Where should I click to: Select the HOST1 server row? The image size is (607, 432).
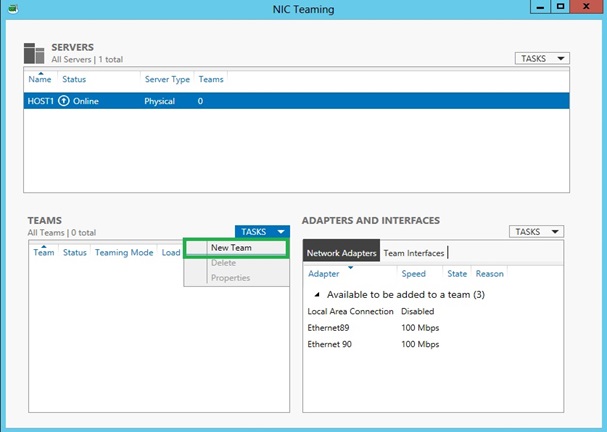[297, 101]
